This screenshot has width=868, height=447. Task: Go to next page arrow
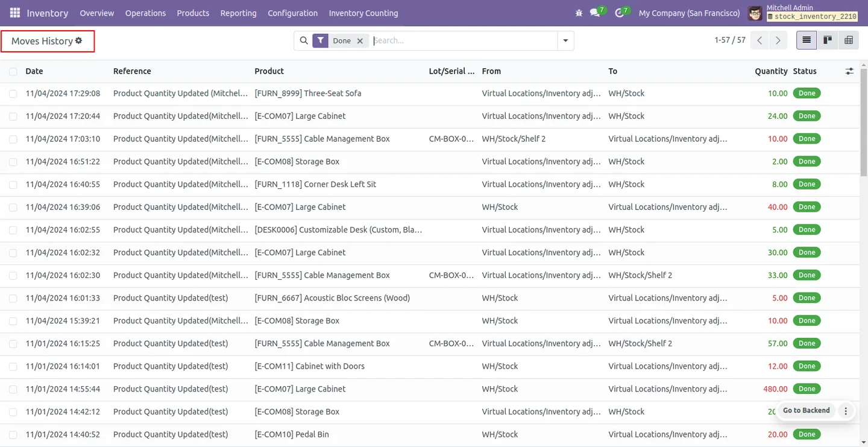click(x=778, y=40)
